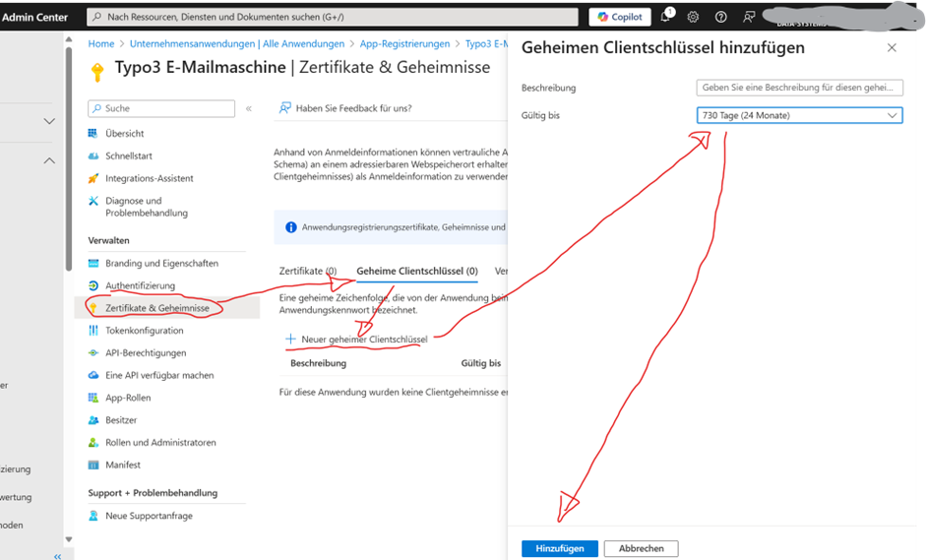Click the Integrations-Assistent rocket icon
926x560 pixels.
[x=93, y=178]
